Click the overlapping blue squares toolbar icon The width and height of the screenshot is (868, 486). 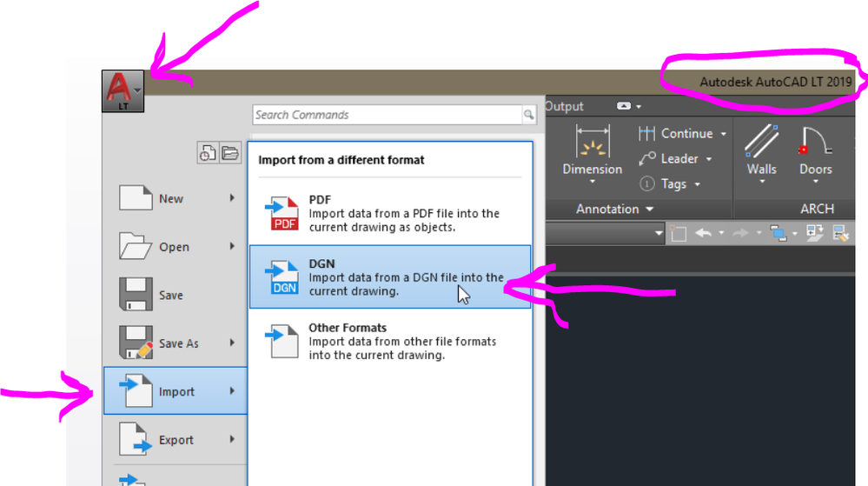[779, 234]
